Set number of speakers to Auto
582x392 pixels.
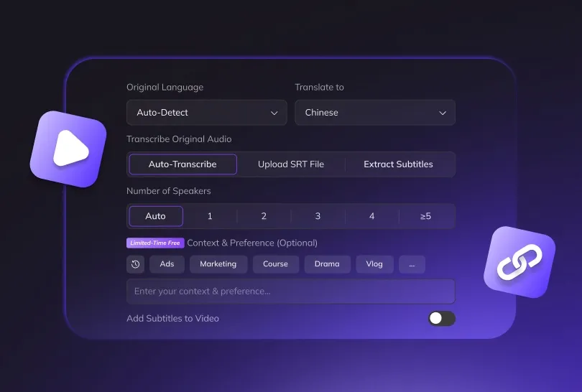[155, 216]
